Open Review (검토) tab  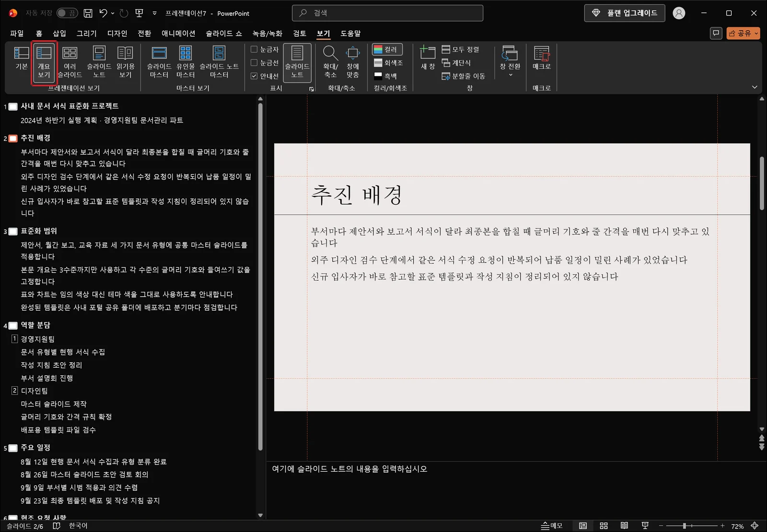coord(300,33)
